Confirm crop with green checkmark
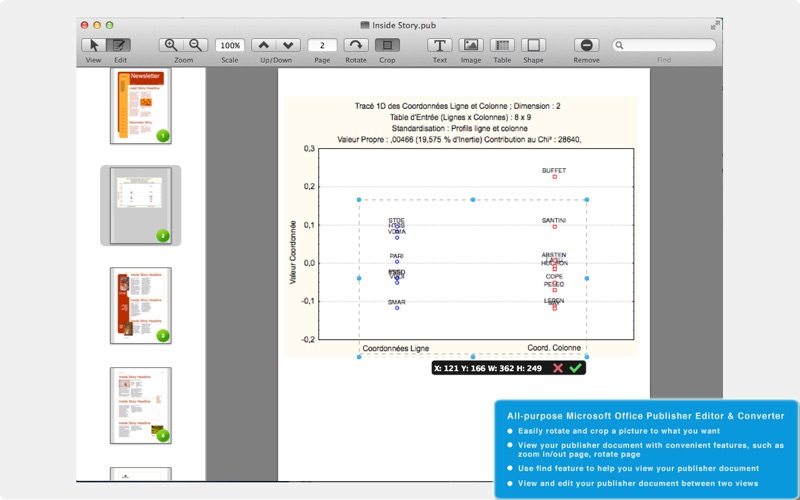The image size is (800, 500). pos(576,368)
